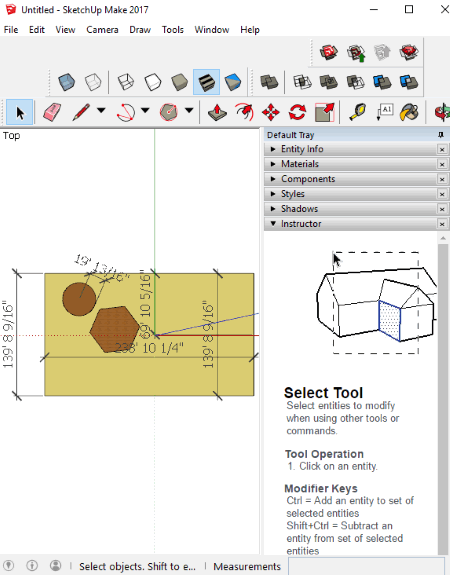Select the Tape Measure tool
The height and width of the screenshot is (575, 450).
pos(358,112)
